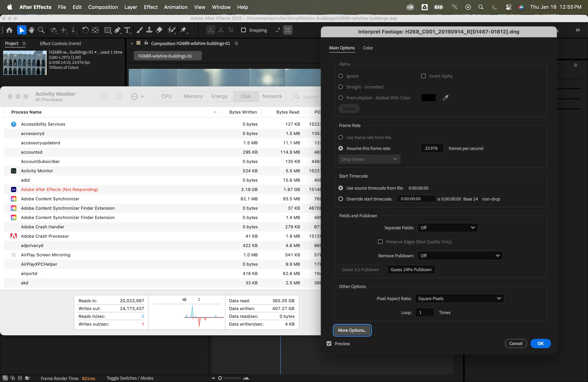Select the Zoom magnifier tool
The image size is (588, 382).
[x=41, y=30]
